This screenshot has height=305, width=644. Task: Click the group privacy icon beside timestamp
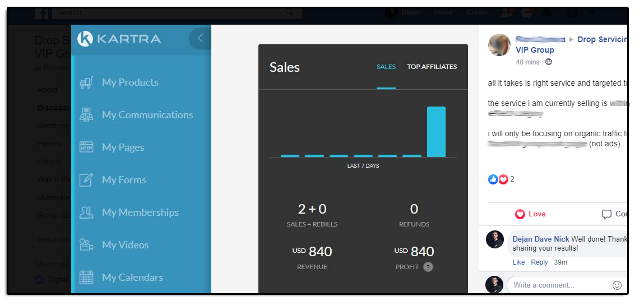[x=549, y=62]
